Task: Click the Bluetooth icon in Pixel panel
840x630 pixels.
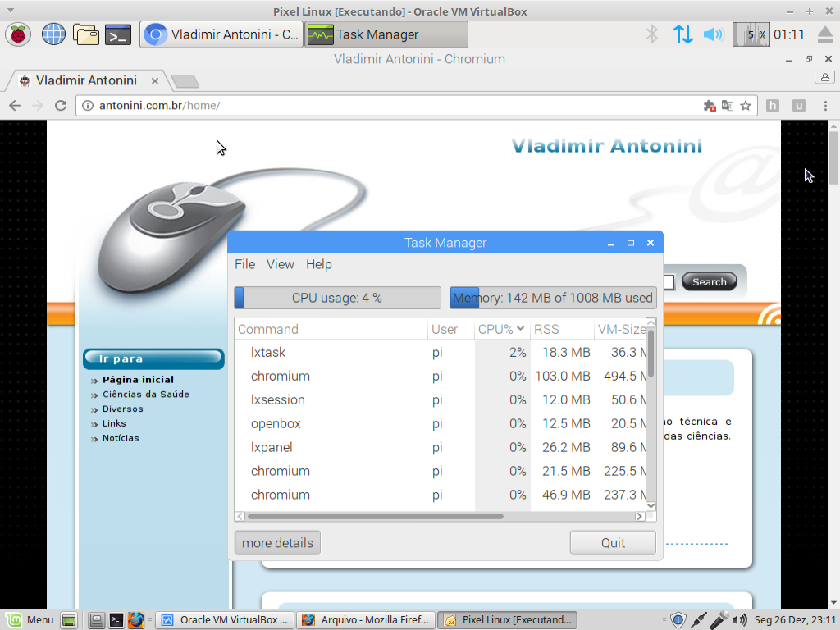Action: coord(652,34)
